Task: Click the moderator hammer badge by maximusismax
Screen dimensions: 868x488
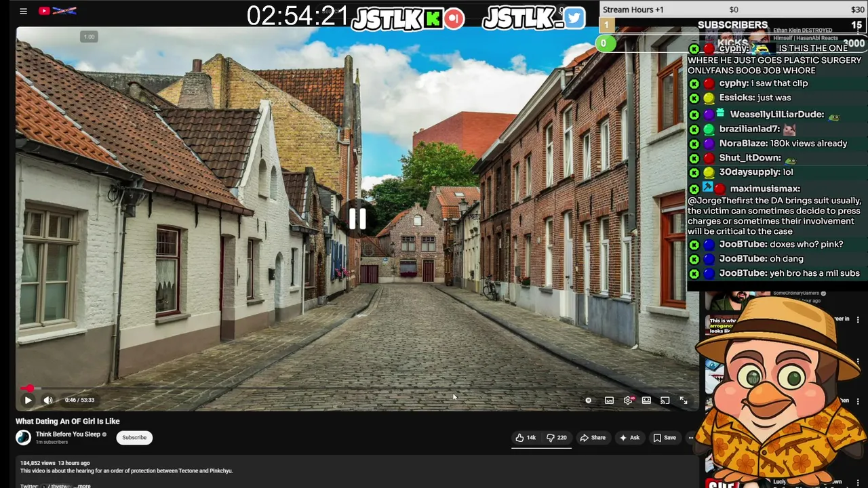Action: click(708, 188)
